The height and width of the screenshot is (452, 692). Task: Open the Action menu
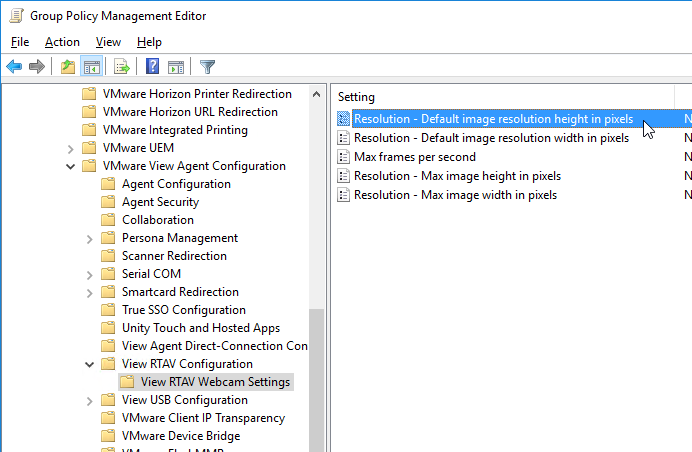tap(62, 42)
